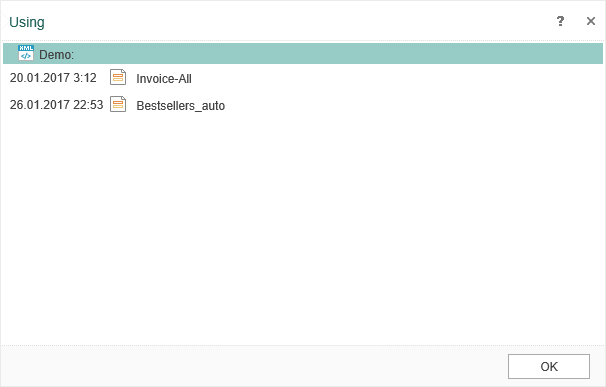Open help via the question mark icon
Screen dimensions: 606x387
coord(560,21)
